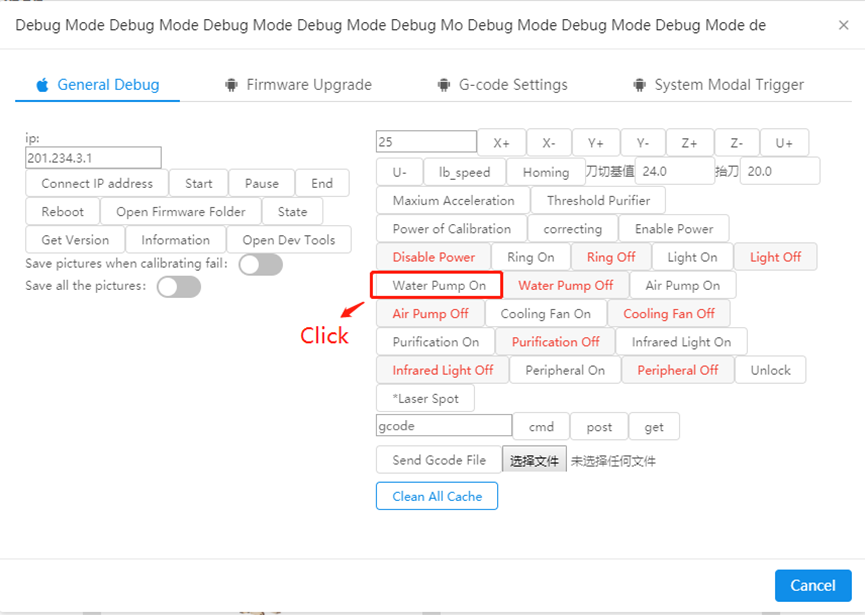Cancel the Debug Mode dialog
The image size is (865, 615).
coord(813,585)
